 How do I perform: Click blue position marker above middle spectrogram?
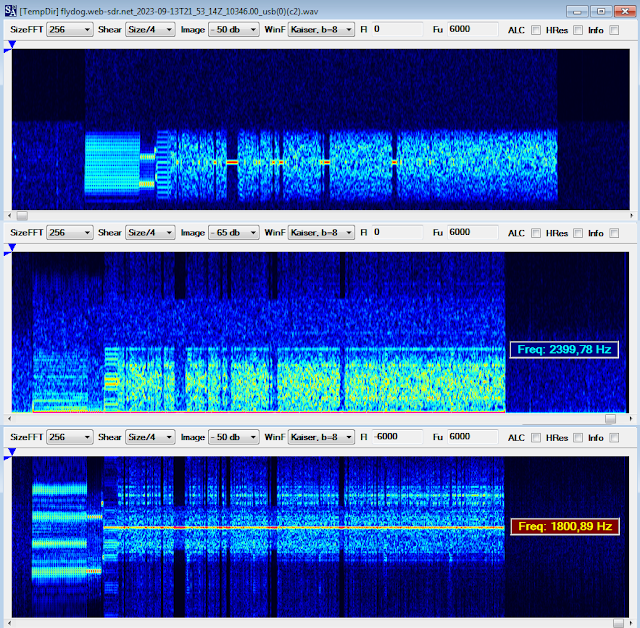(x=12, y=247)
